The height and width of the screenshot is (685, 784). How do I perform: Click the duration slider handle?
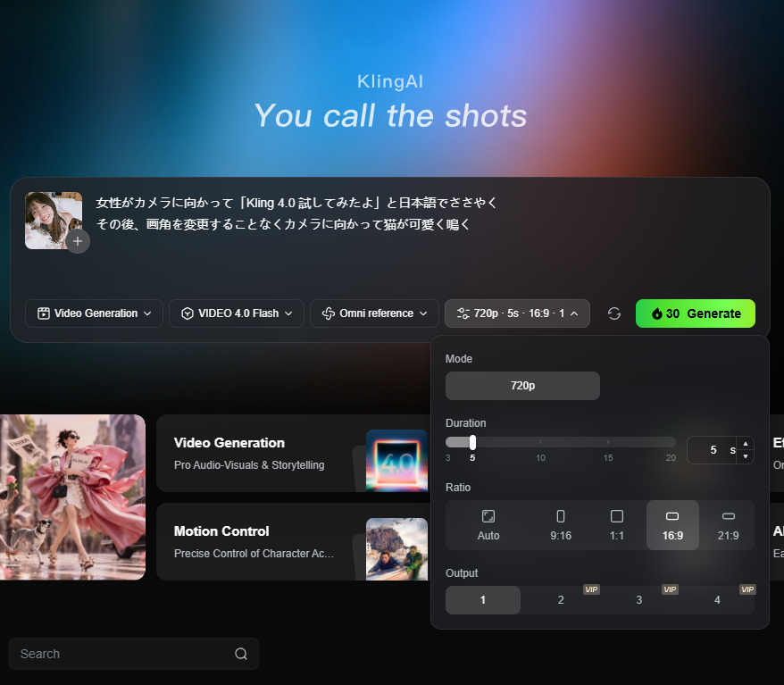coord(472,442)
